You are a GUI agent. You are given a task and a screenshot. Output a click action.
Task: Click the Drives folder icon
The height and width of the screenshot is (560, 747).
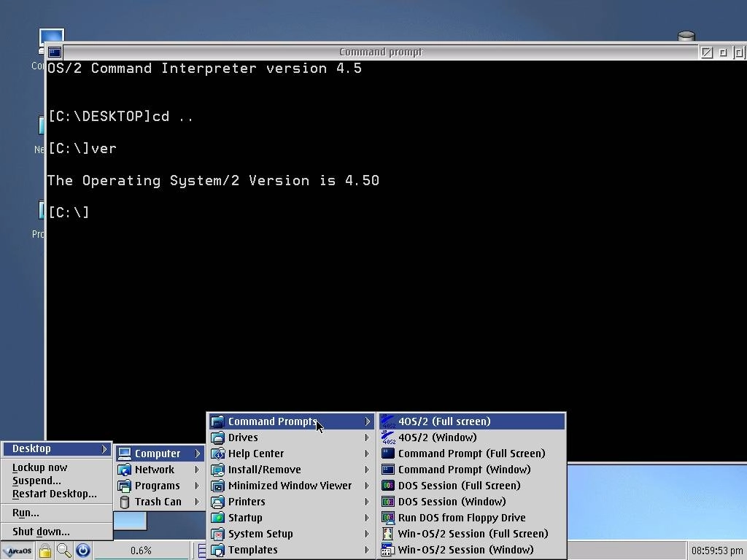pos(217,437)
